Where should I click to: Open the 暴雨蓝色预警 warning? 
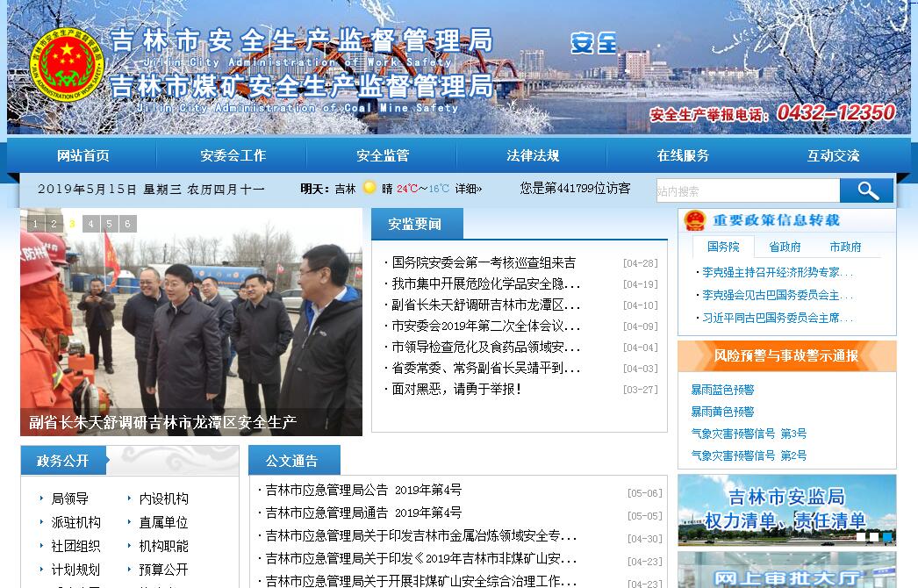(722, 390)
